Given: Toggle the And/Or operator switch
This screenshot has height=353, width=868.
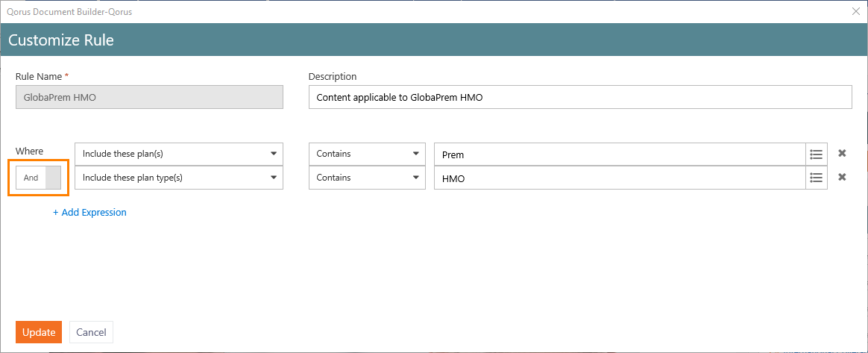Looking at the screenshot, I should tap(38, 178).
